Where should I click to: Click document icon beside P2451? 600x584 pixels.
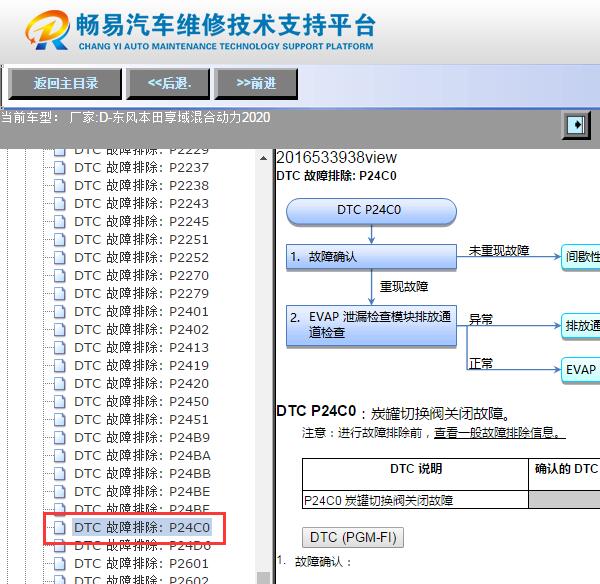pos(59,419)
